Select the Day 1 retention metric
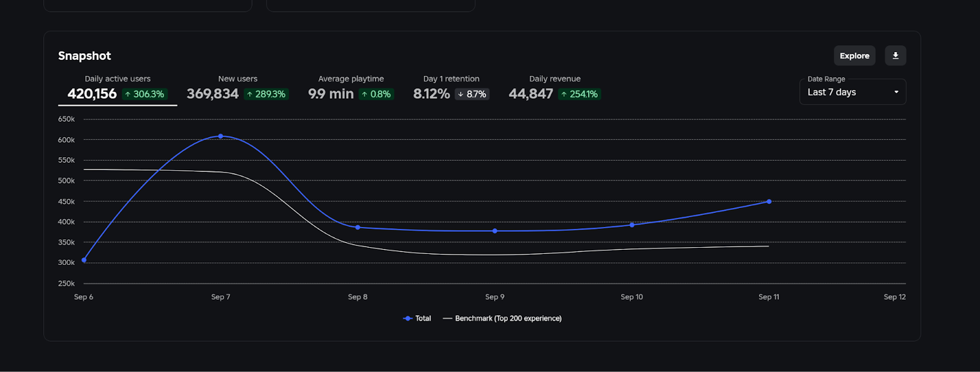The width and height of the screenshot is (980, 372). click(451, 87)
